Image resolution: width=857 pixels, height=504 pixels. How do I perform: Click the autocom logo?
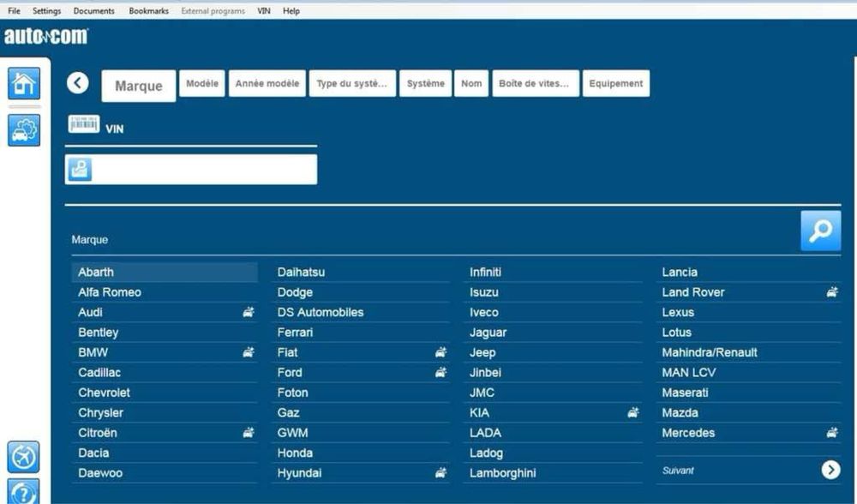(46, 37)
